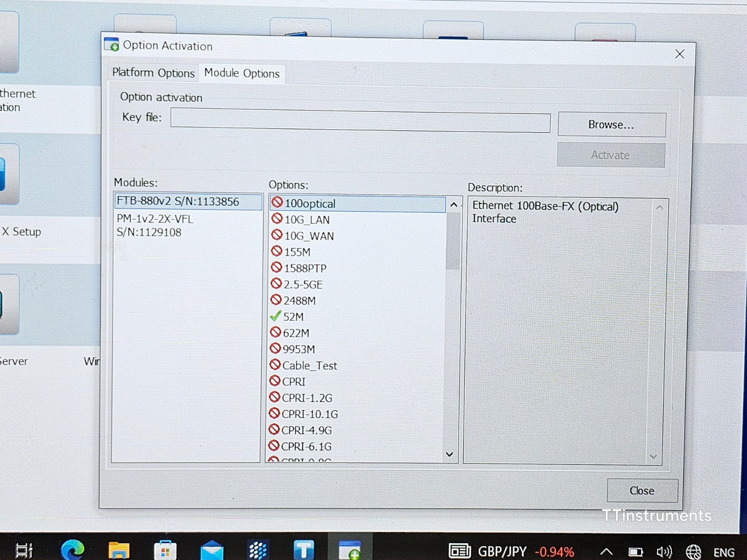Click the Task View taskbar icon
747x560 pixels.
[x=24, y=550]
